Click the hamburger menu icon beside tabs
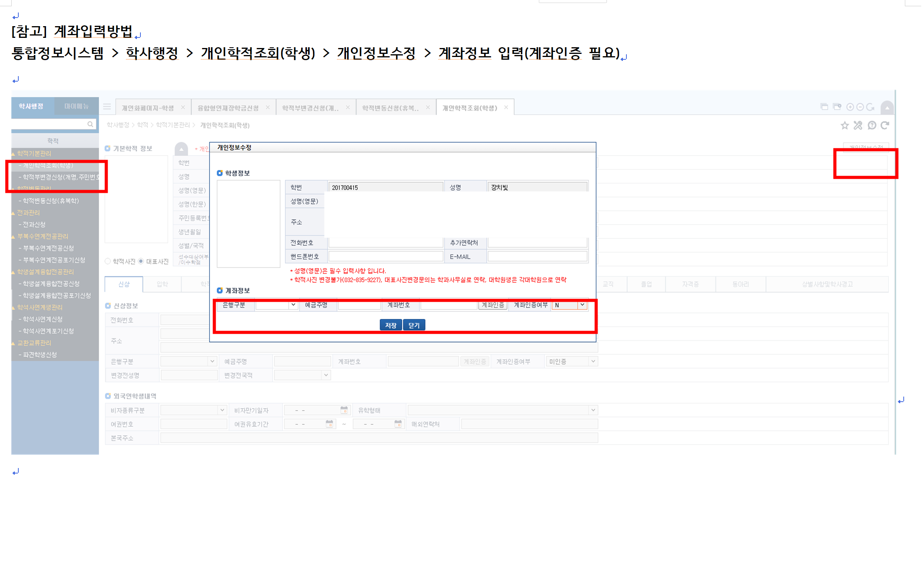 107,107
